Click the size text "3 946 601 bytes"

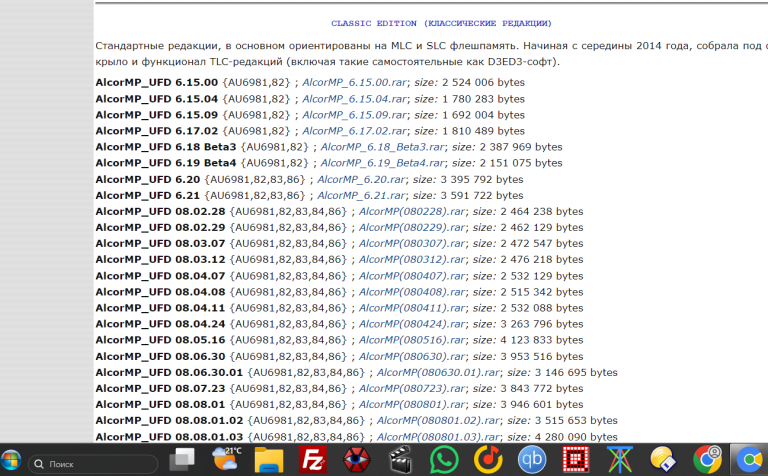point(542,405)
